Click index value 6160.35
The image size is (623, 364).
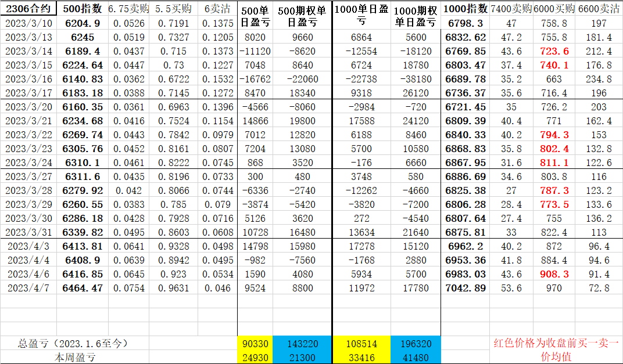point(83,107)
